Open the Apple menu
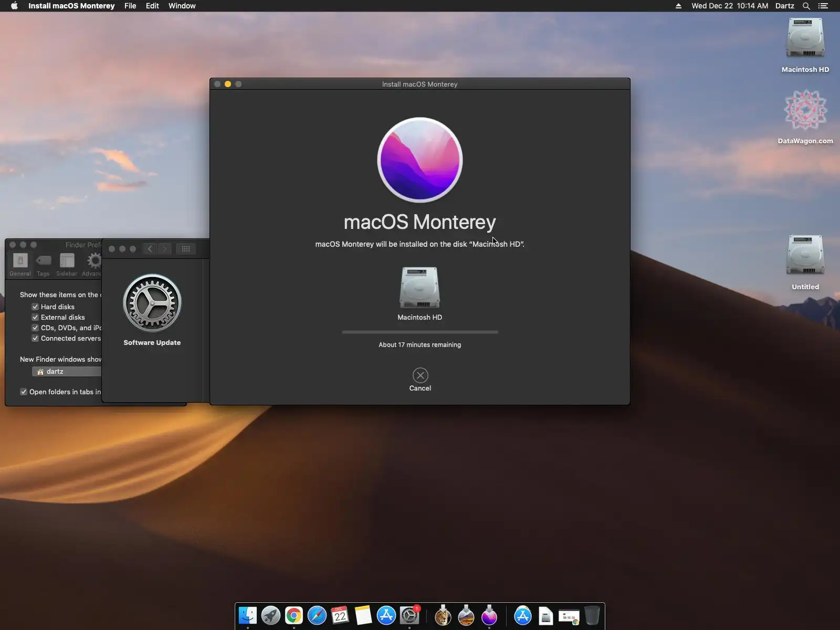The image size is (840, 630). [14, 6]
